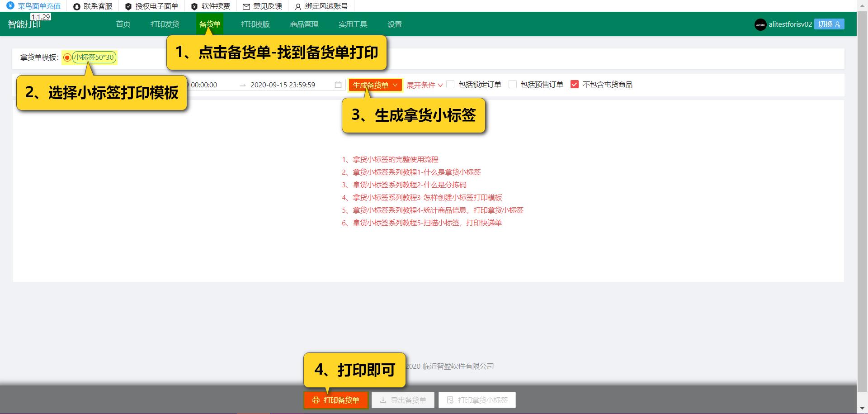This screenshot has height=414, width=868.
Task: Open 意见反馈 via the envelope icon
Action: tap(246, 6)
